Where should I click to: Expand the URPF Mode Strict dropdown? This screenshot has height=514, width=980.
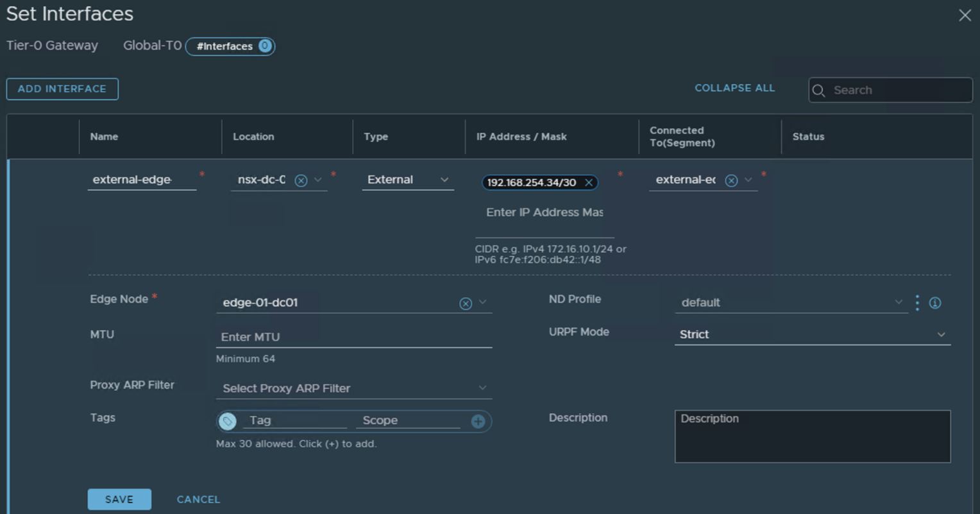pyautogui.click(x=812, y=334)
